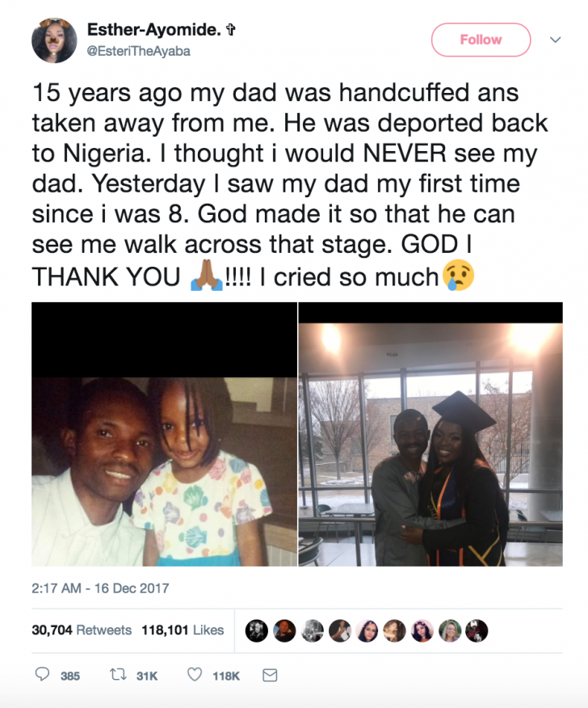Like the tweet with the heart icon
Viewport: 588px width, 708px height.
[195, 675]
